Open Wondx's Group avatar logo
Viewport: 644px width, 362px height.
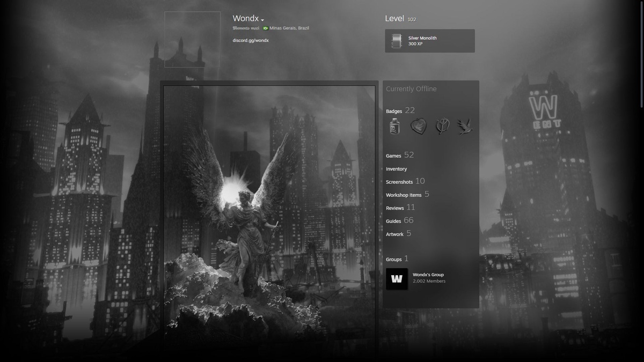coord(397,279)
